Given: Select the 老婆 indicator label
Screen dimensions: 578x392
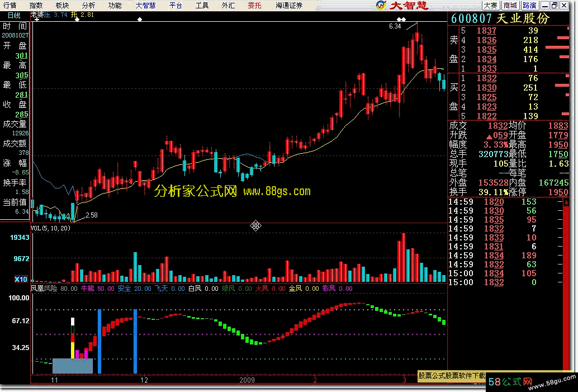Looking at the screenshot, I should point(37,15).
